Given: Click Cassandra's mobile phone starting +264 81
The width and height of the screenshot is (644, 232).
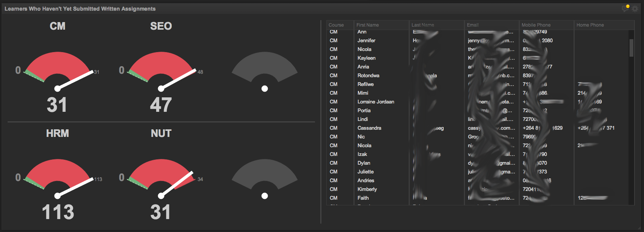Looking at the screenshot, I should point(543,128).
